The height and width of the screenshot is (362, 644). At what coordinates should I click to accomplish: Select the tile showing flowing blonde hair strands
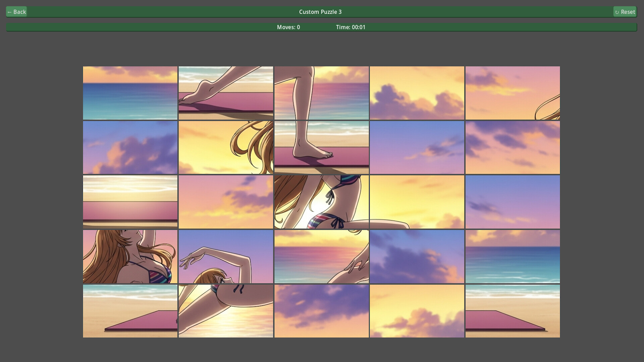click(x=226, y=147)
